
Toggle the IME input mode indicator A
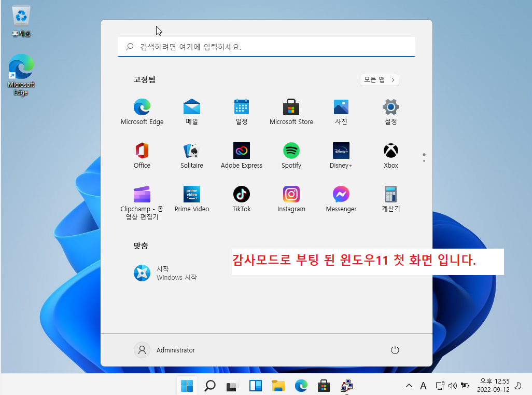(423, 386)
